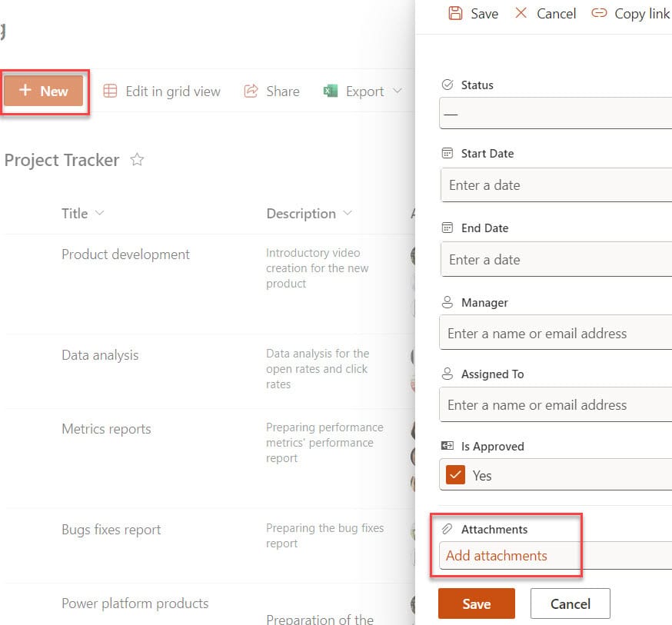
Task: Click the End Date calendar icon
Action: pos(447,228)
